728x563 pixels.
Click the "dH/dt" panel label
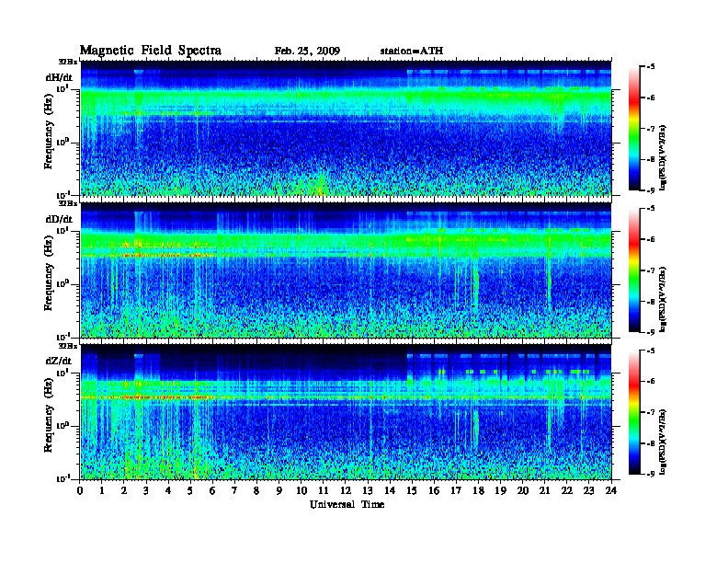tap(59, 77)
